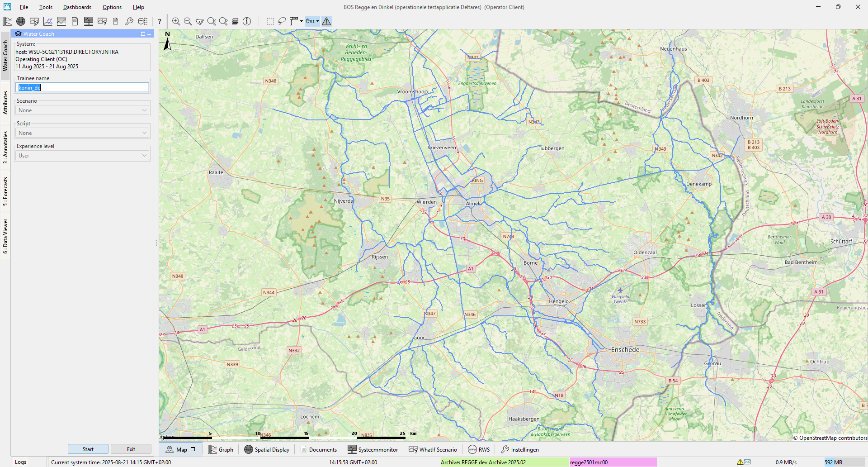Select the pan hand tool

tap(199, 21)
